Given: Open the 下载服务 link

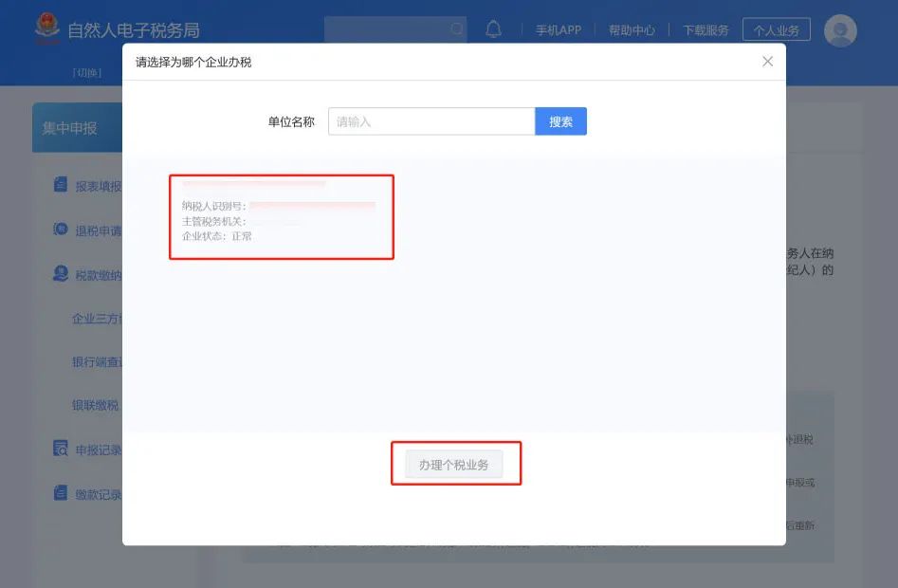Looking at the screenshot, I should tap(706, 29).
